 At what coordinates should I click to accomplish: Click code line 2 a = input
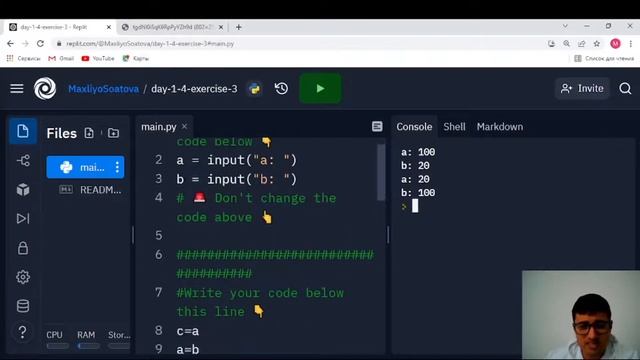tap(236, 160)
